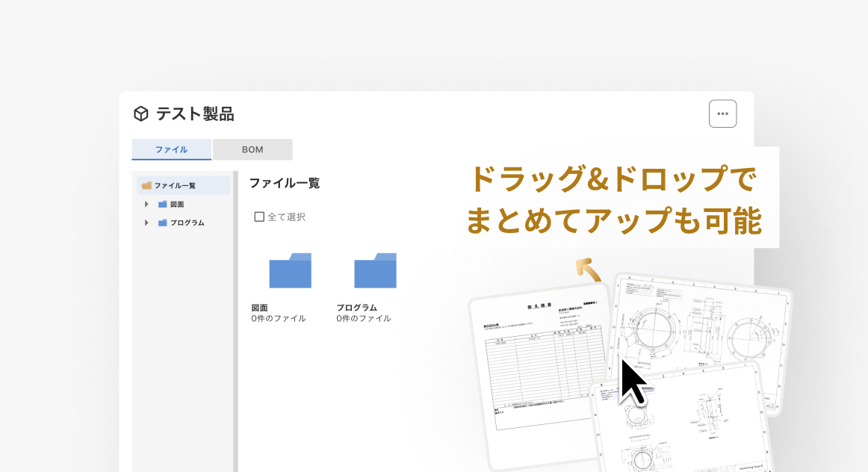
Task: Check the box to select every file
Action: pos(258,217)
